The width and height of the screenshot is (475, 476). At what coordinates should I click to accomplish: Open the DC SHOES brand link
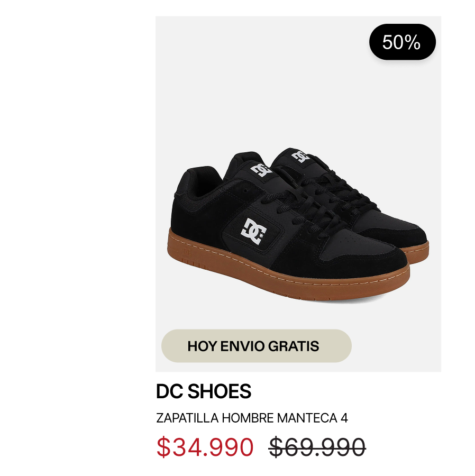tap(204, 391)
